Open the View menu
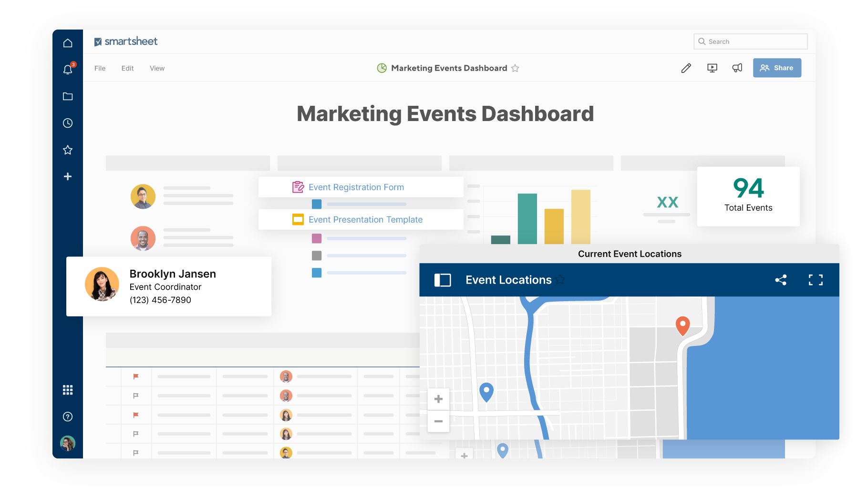The height and width of the screenshot is (488, 868). [x=157, y=68]
